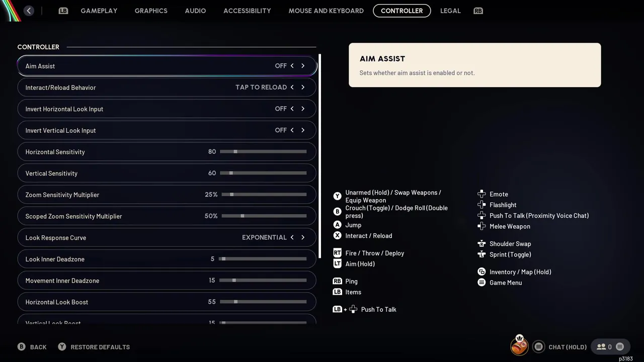This screenshot has width=644, height=362.
Task: Click the menu icon left of Chat (Hold)
Action: (x=538, y=347)
